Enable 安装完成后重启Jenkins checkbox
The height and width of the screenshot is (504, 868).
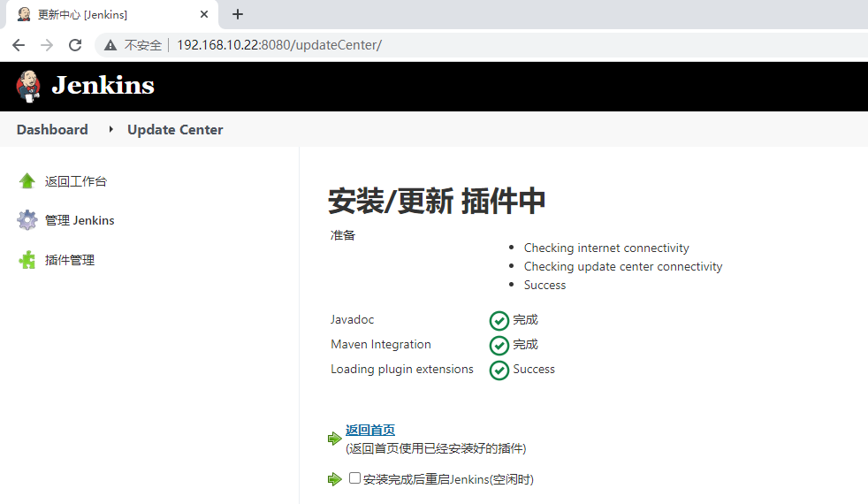[x=354, y=478]
